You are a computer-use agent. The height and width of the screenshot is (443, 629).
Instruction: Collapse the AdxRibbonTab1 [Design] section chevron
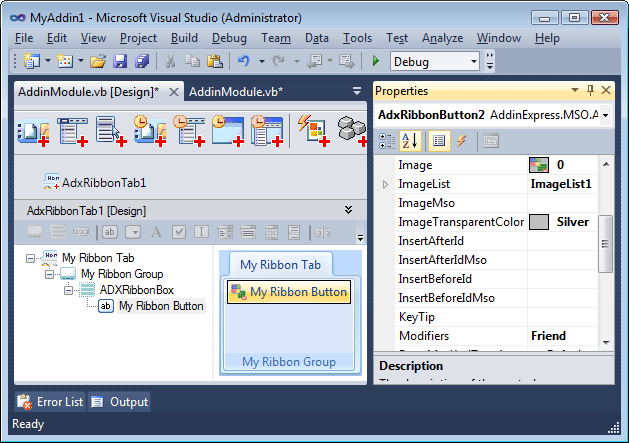(x=349, y=210)
